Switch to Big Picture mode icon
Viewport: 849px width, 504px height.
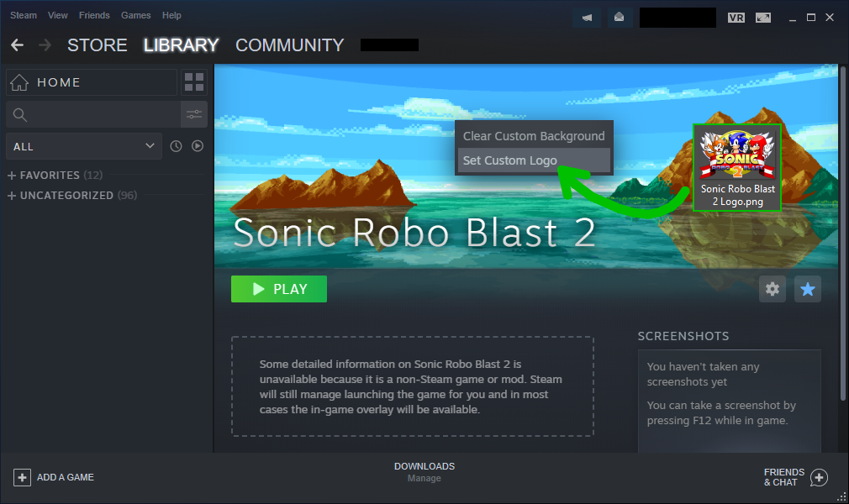[x=763, y=18]
